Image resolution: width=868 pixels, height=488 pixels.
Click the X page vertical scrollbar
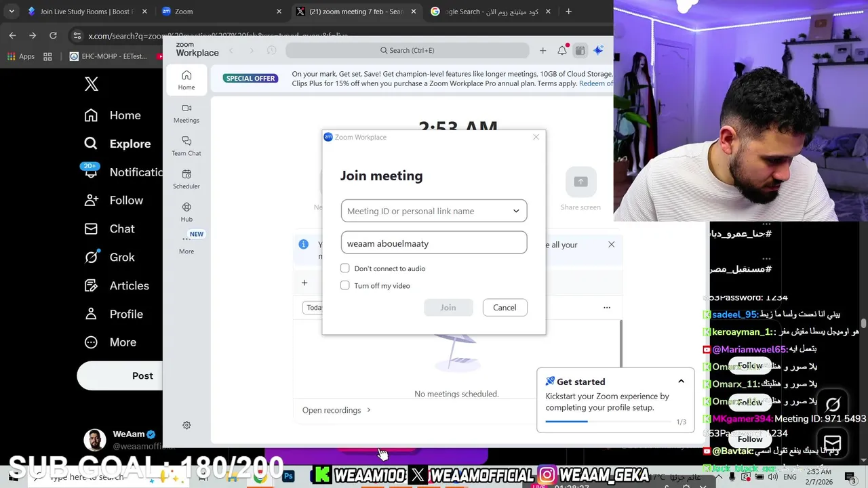coord(863,324)
